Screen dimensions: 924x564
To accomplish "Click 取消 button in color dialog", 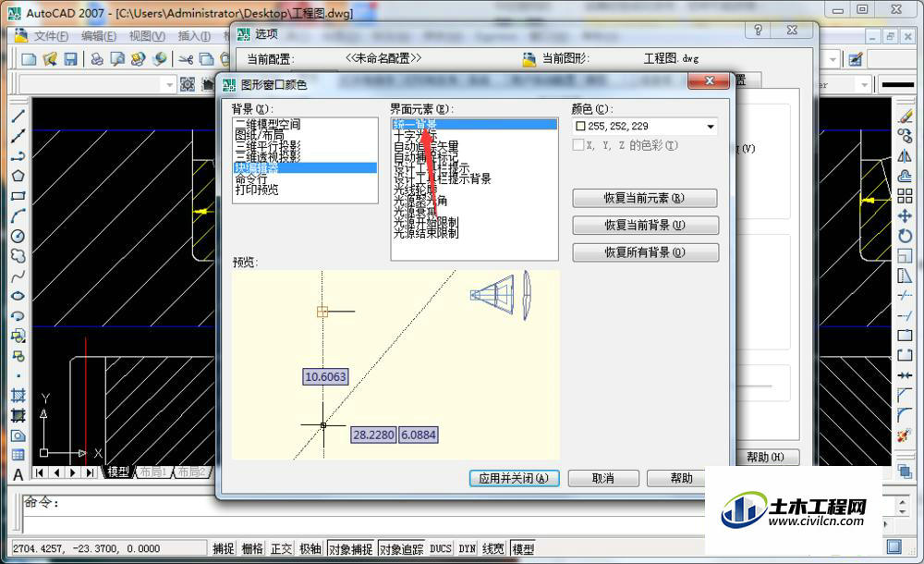I will [602, 478].
